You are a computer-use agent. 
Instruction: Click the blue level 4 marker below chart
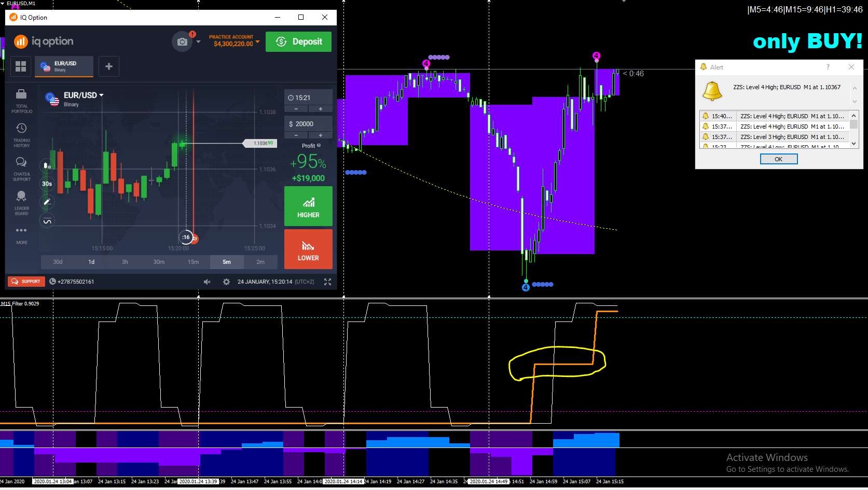tap(526, 287)
